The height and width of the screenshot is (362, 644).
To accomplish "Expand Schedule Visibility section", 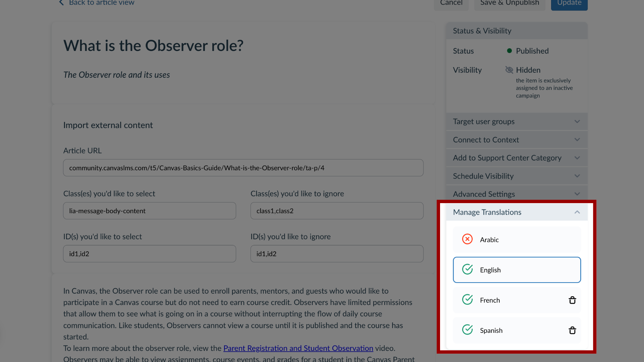I will pyautogui.click(x=517, y=176).
